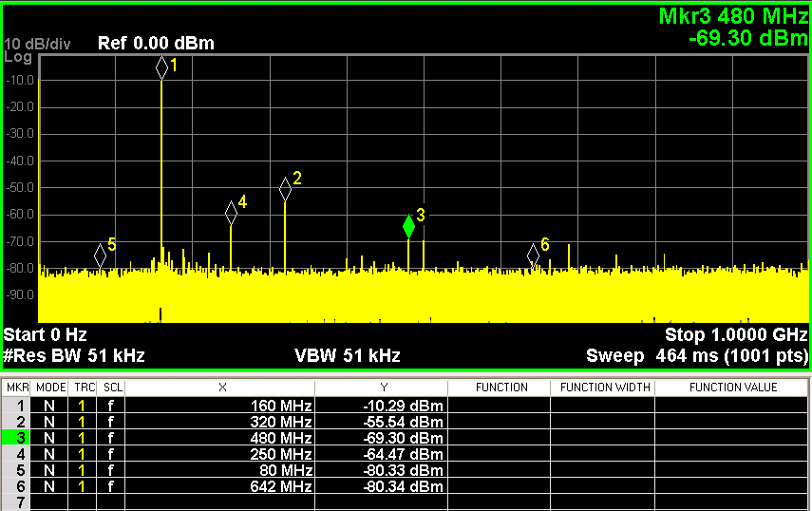Click the highlighted row number 3 in the marker table
The width and height of the screenshot is (812, 511).
pyautogui.click(x=17, y=438)
